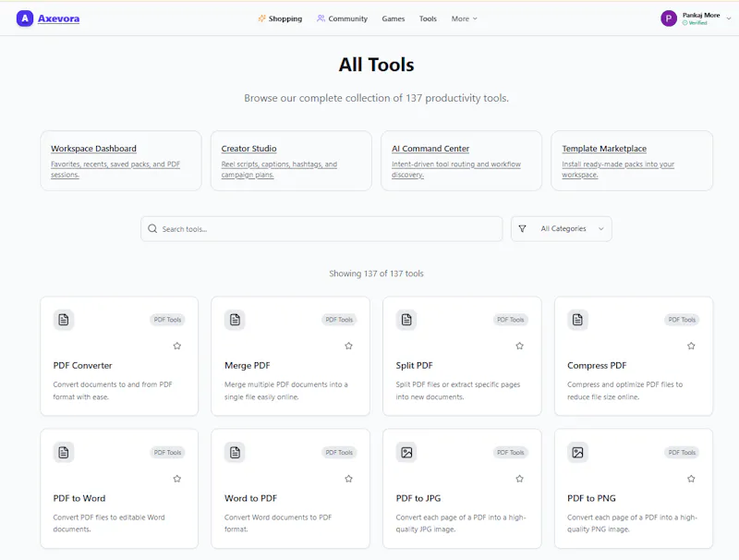Select Tools in the navigation bar
This screenshot has width=739, height=560.
click(428, 18)
